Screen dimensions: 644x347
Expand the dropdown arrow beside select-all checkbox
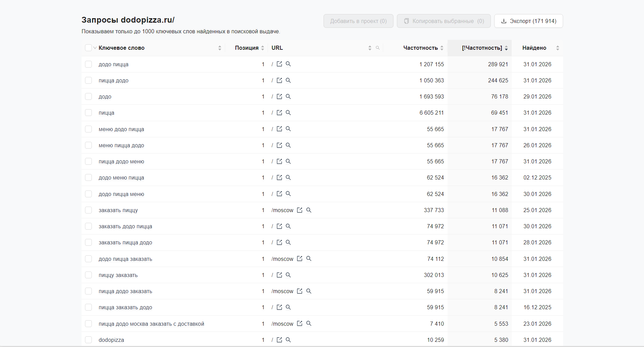click(95, 48)
